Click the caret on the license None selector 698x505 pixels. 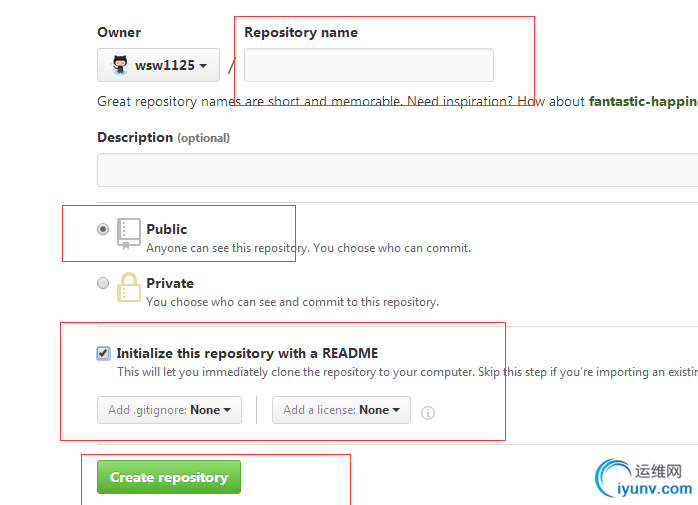396,410
